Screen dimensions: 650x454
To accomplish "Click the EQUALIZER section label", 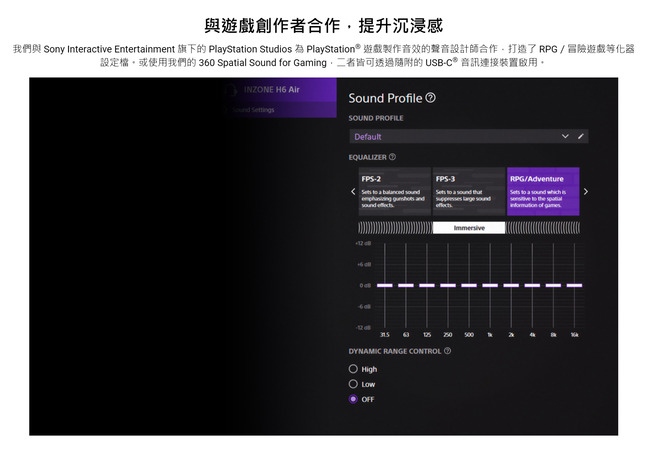I will click(x=367, y=157).
